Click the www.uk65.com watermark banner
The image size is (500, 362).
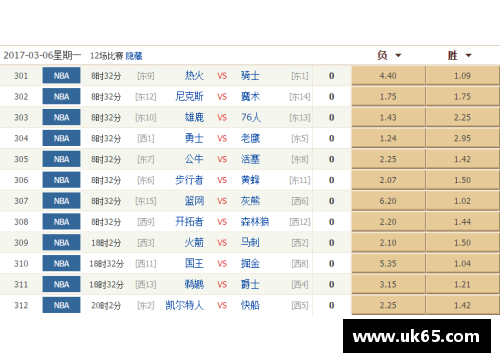click(x=417, y=336)
